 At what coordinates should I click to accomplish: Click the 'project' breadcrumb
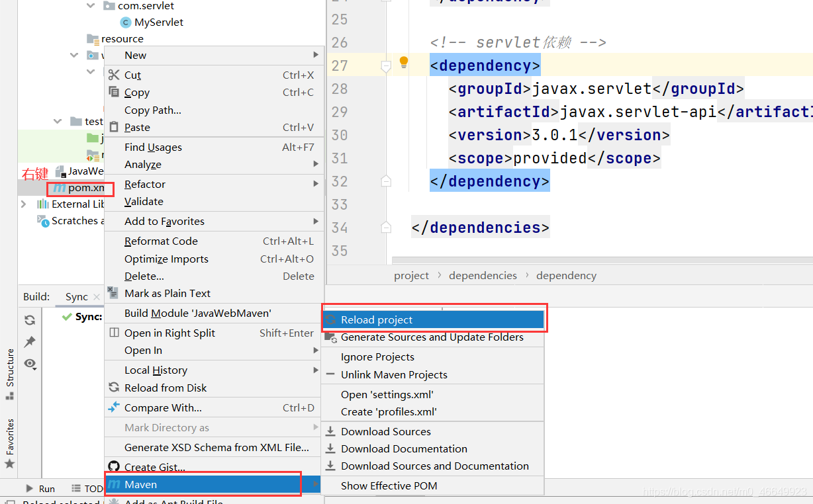pos(411,275)
